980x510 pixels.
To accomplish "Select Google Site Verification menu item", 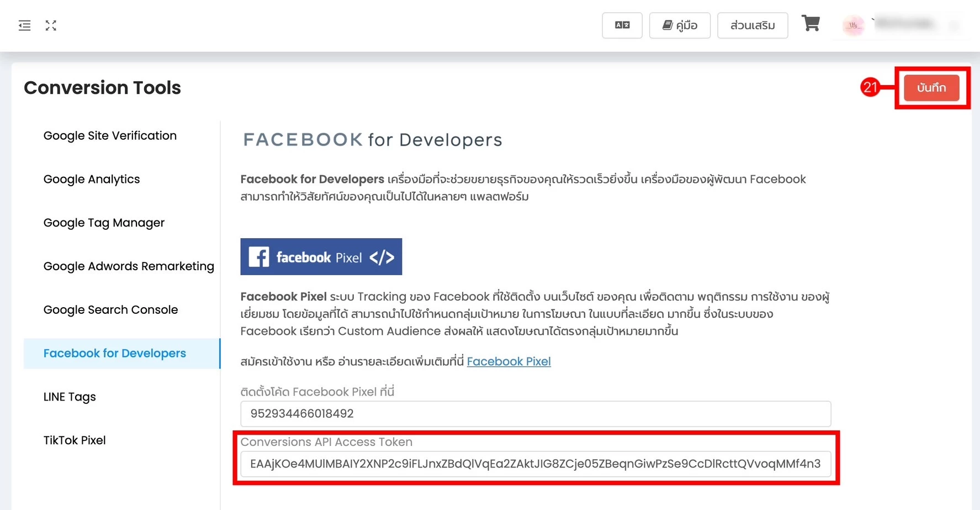I will 110,136.
